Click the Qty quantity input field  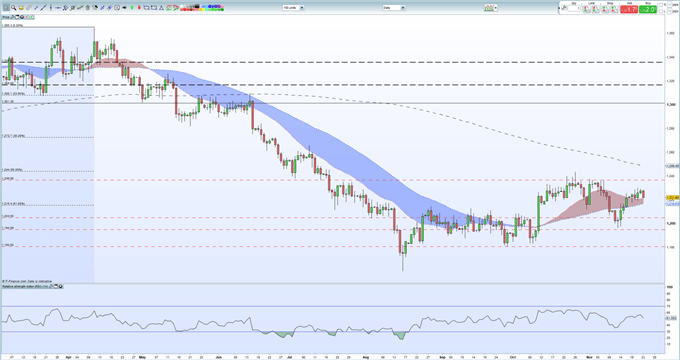click(574, 8)
